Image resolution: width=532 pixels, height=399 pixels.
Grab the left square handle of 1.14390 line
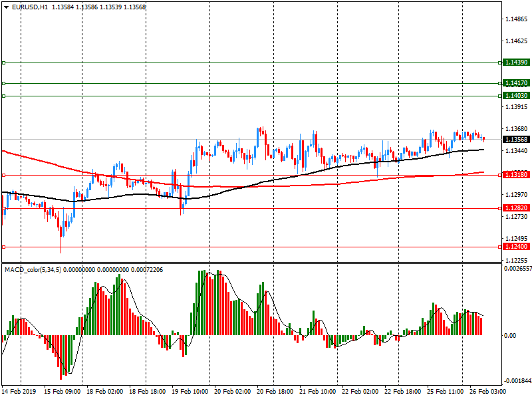(3, 63)
